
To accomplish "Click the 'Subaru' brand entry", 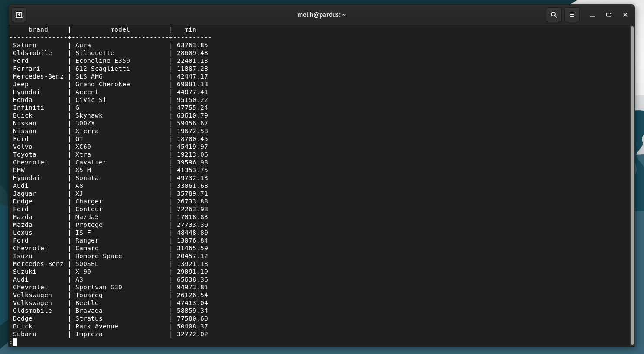I will click(x=25, y=334).
